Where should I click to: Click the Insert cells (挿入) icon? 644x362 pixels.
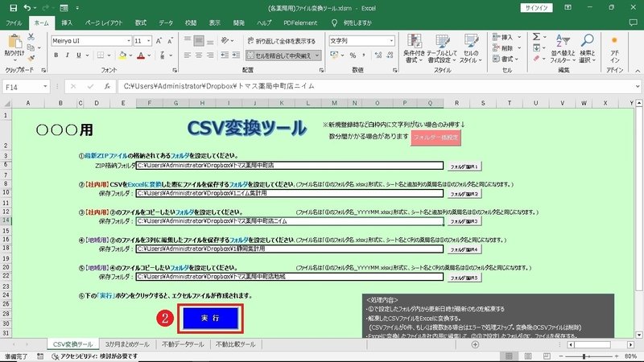[497, 37]
